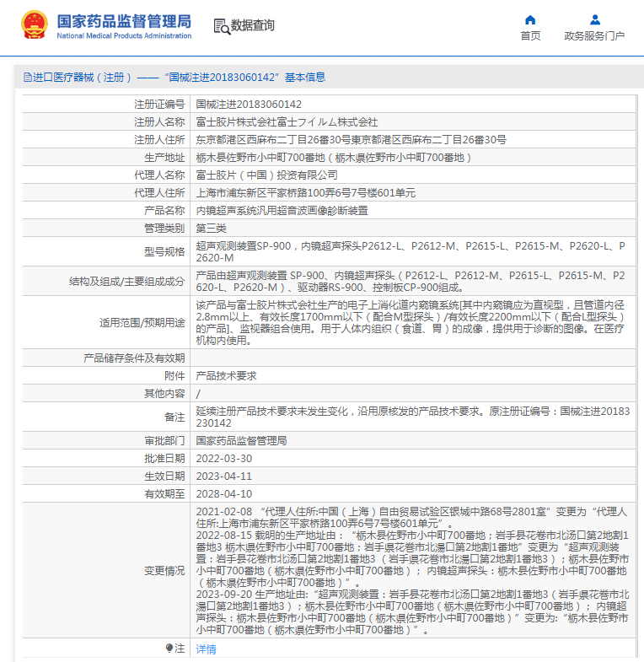644x662 pixels.
Task: Click attachment value 产品技术要求
Action: [x=226, y=376]
